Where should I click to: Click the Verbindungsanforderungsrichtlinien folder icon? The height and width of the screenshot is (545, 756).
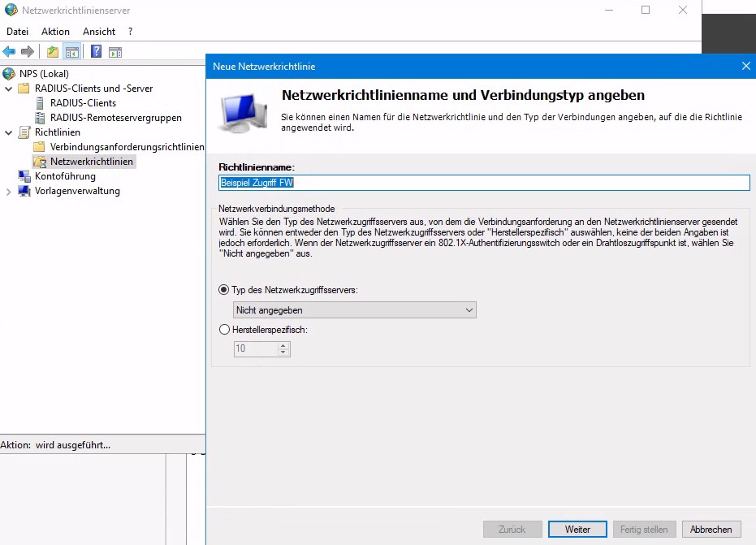tap(39, 147)
